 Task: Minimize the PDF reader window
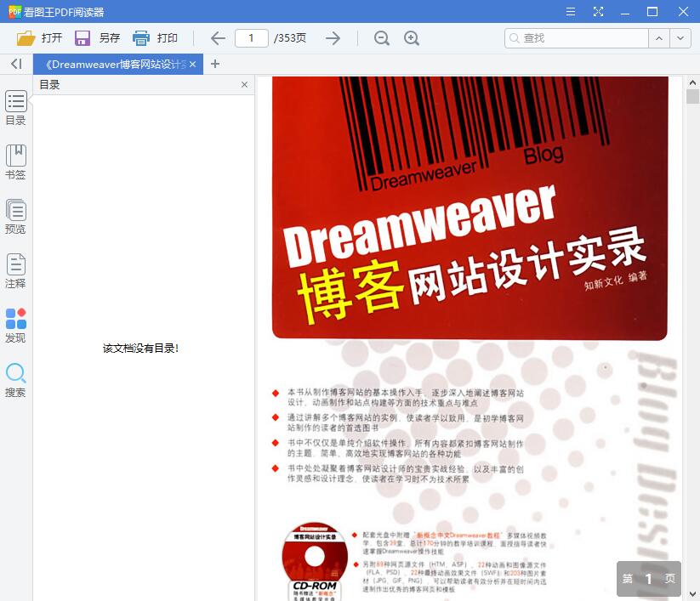coord(625,12)
